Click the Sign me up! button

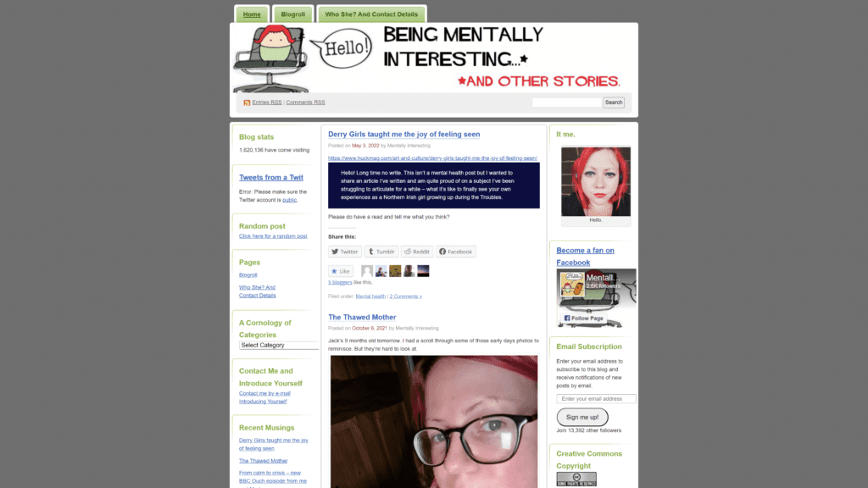point(582,417)
